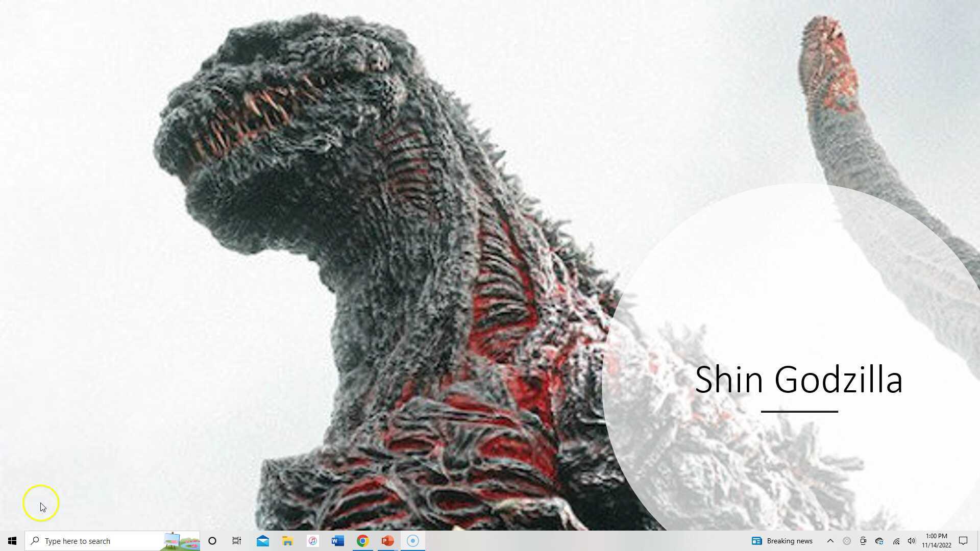This screenshot has height=551, width=980.
Task: Activate Cortana voice assistant
Action: [x=212, y=541]
